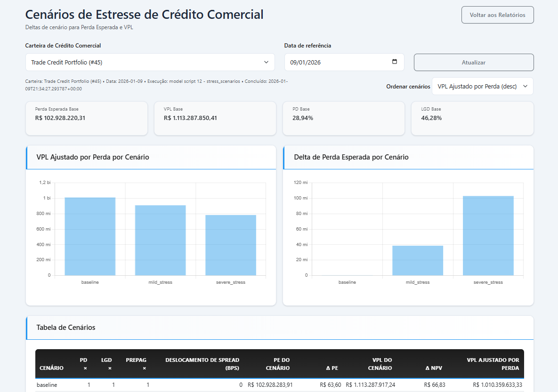Click the VPL DO CENÁRIO column header

point(380,364)
